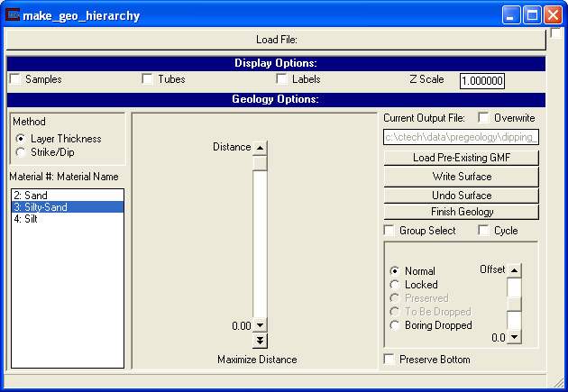Minimize the make_geo_hierarchy window

coord(511,15)
